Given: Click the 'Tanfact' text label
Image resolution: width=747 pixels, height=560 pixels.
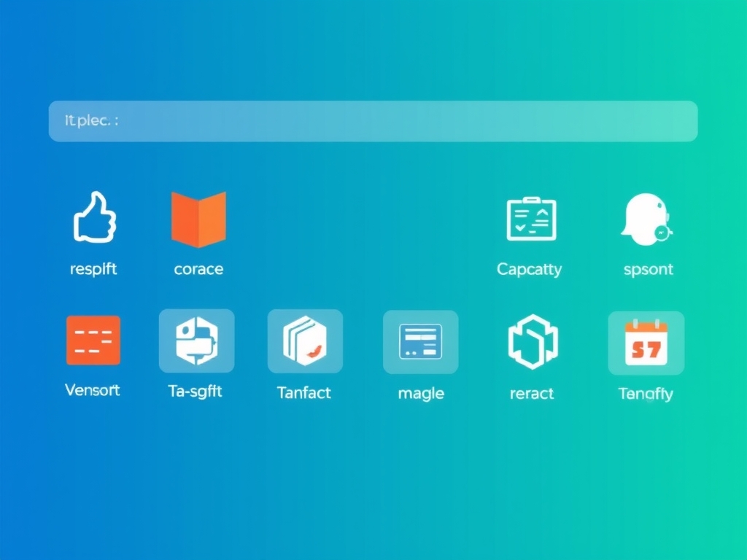Looking at the screenshot, I should pos(304,393).
